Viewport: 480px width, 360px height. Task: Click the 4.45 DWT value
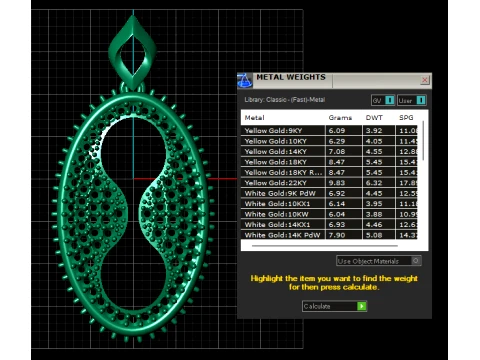tap(374, 193)
